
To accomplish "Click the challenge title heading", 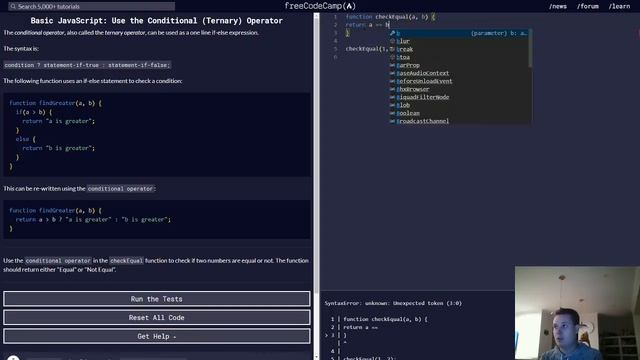I will pos(157,20).
